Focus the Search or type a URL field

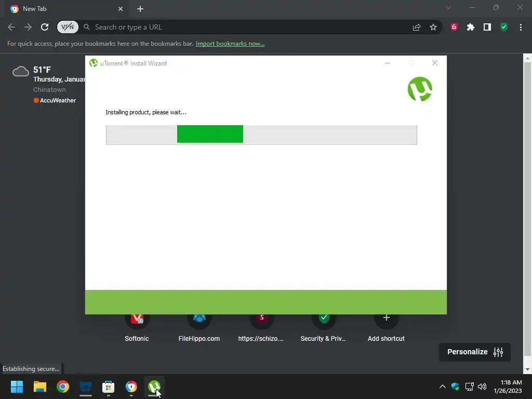click(x=250, y=27)
